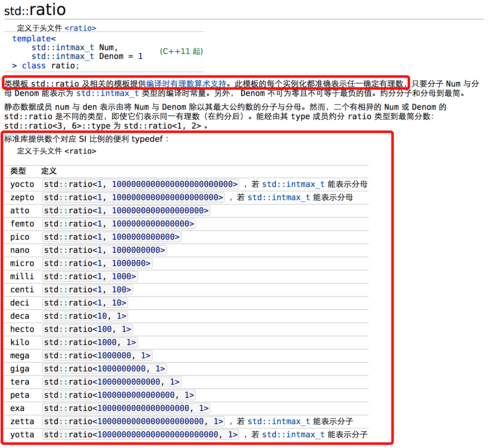This screenshot has width=488, height=448.
Task: Click std::intmax_t link in zepto row
Action: point(279,197)
